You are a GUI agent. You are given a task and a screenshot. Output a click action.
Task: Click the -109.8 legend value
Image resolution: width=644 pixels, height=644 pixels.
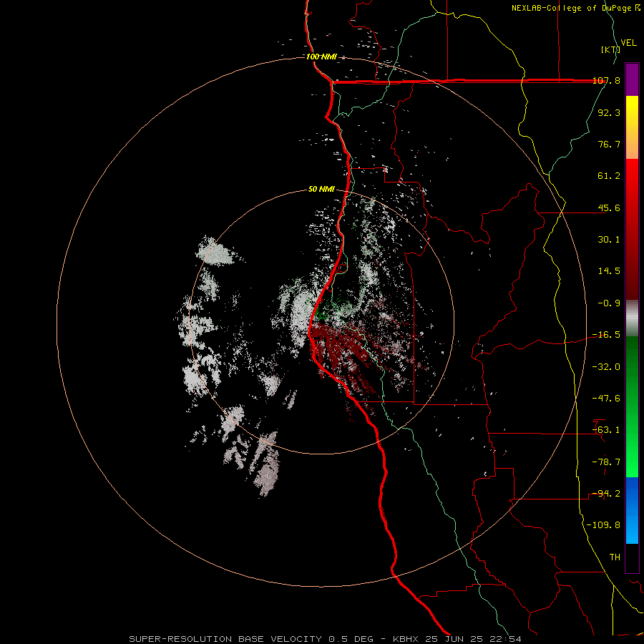pos(603,525)
